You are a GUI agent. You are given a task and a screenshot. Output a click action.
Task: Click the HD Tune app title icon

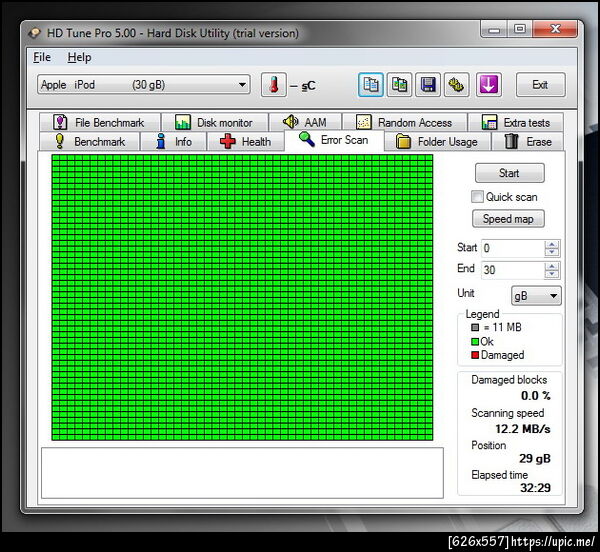coord(34,33)
